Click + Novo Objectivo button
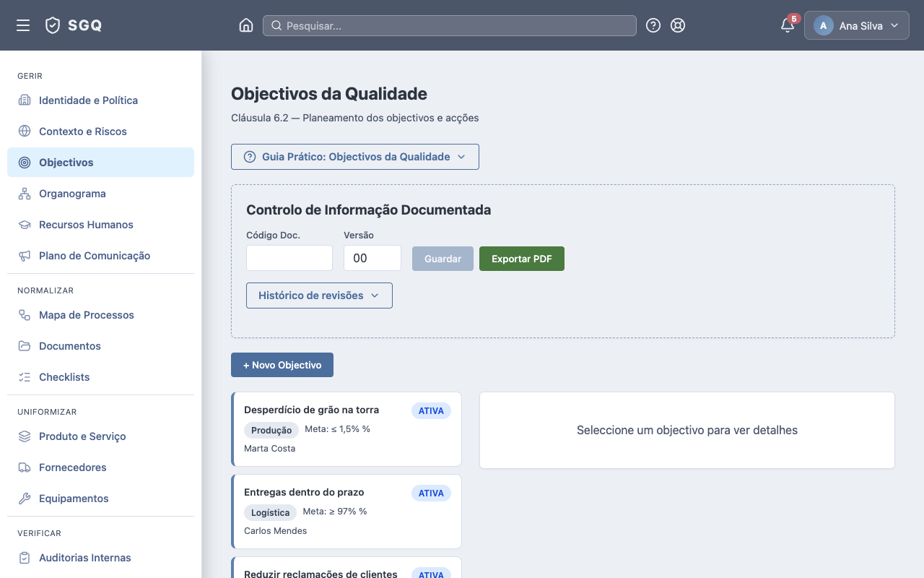This screenshot has height=578, width=924. coord(282,365)
